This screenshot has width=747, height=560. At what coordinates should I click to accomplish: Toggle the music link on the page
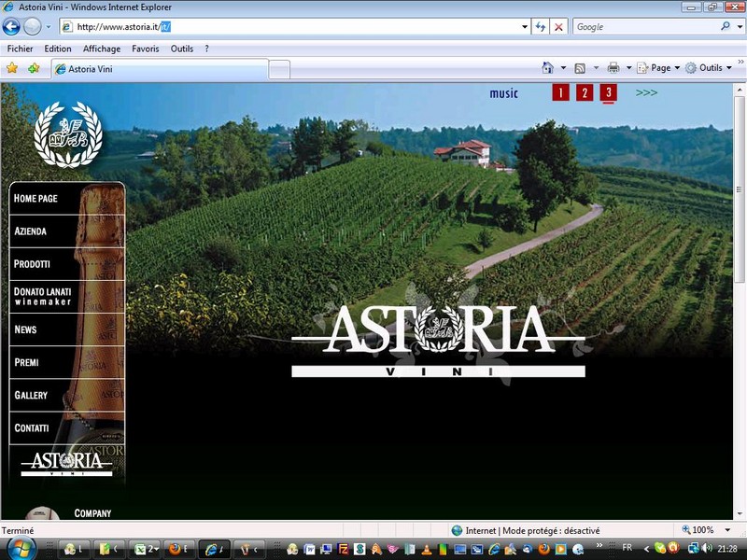[503, 92]
